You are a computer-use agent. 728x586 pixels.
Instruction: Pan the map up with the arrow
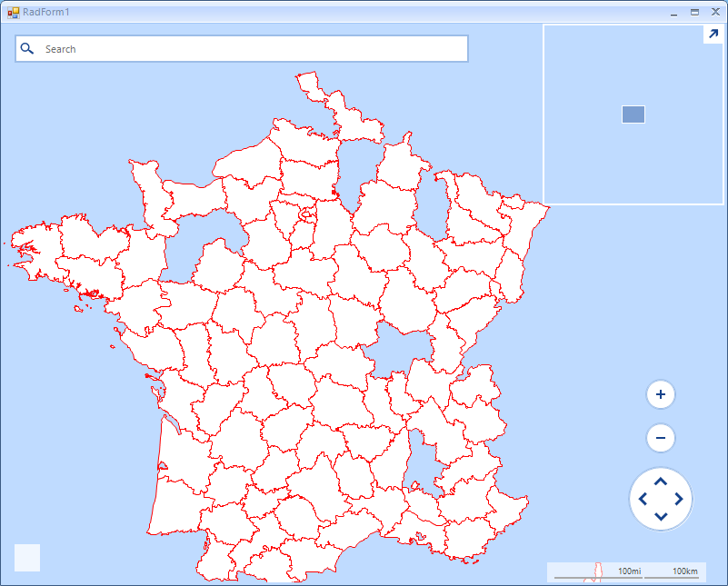pyautogui.click(x=661, y=482)
